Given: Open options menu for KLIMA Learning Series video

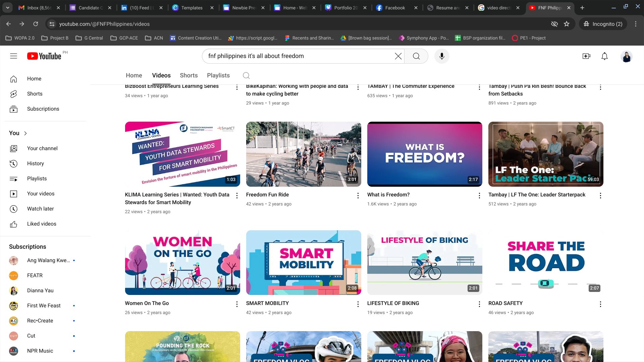Looking at the screenshot, I should point(237,195).
